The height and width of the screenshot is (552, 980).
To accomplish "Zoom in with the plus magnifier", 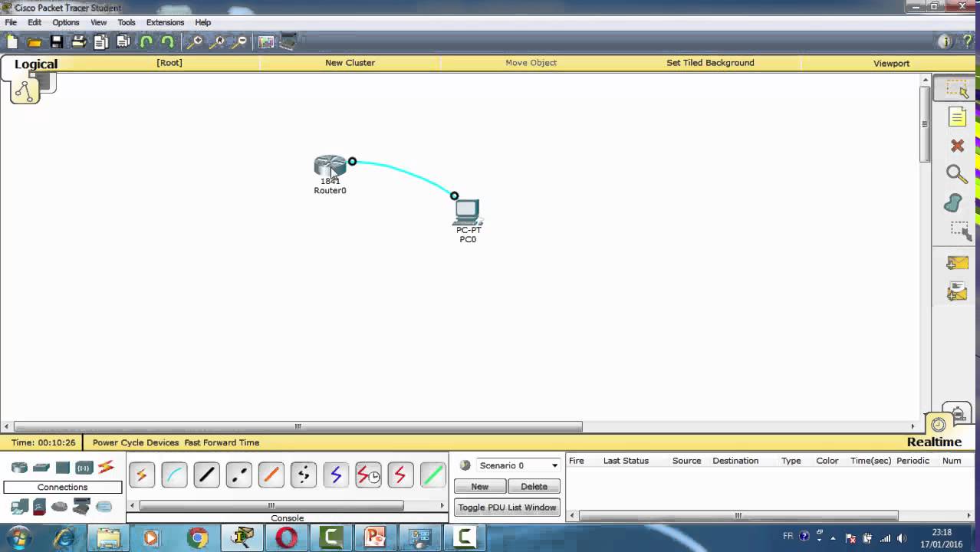I will pos(195,42).
